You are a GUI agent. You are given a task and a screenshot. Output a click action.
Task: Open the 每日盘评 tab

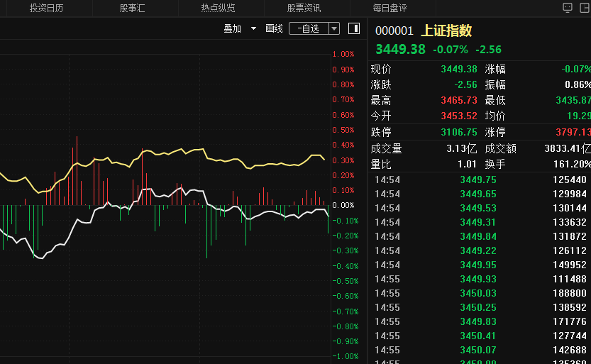click(x=390, y=8)
